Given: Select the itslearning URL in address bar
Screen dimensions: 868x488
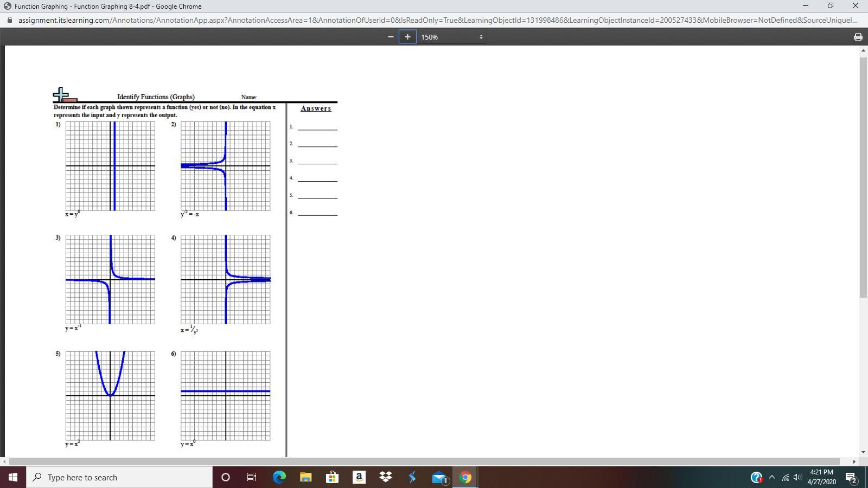Looking at the screenshot, I should pyautogui.click(x=438, y=20).
